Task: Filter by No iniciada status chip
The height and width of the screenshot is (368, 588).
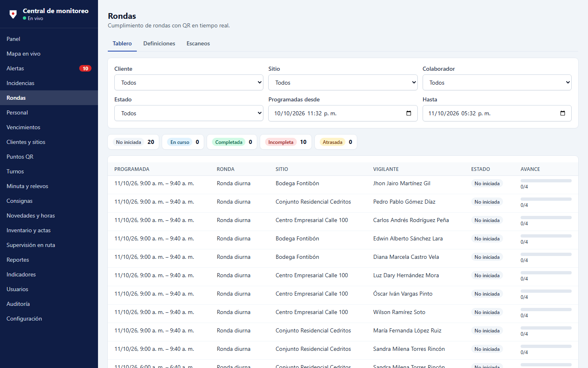Action: (x=134, y=142)
